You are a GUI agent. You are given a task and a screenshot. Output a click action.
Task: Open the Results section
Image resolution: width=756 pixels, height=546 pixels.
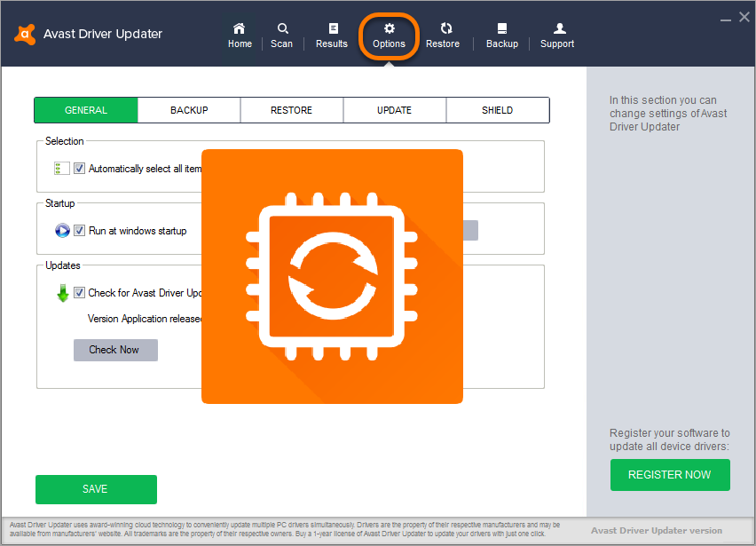pyautogui.click(x=332, y=36)
